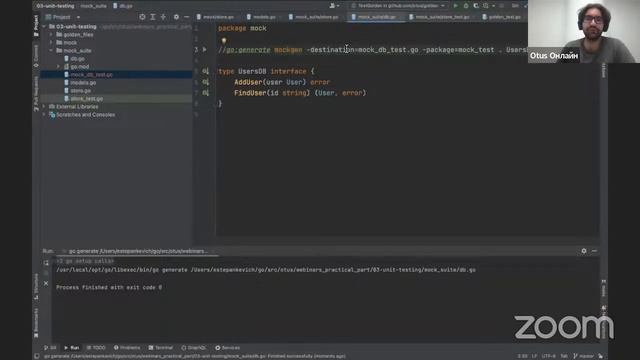Run with coverage toolbar icon
640x360 pixels.
click(x=476, y=6)
